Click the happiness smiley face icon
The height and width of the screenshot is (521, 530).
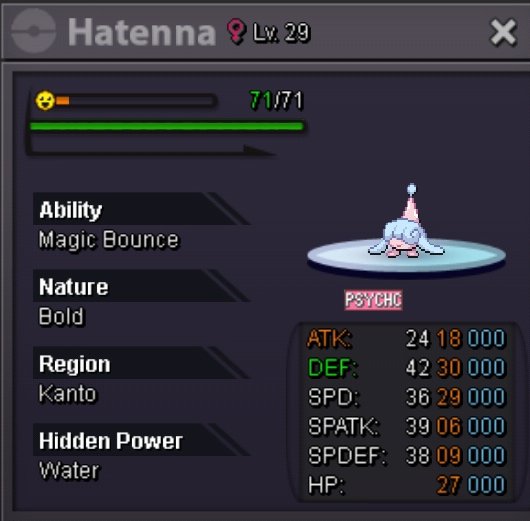click(45, 101)
